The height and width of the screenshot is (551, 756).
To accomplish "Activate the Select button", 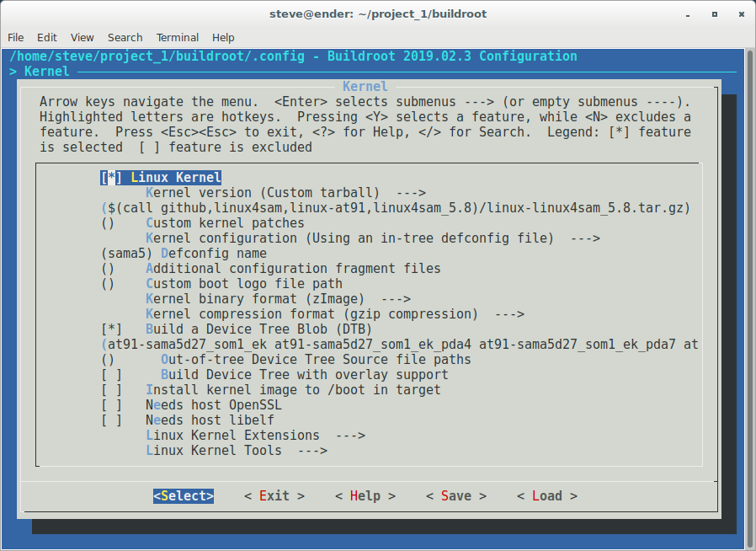I will [x=183, y=495].
